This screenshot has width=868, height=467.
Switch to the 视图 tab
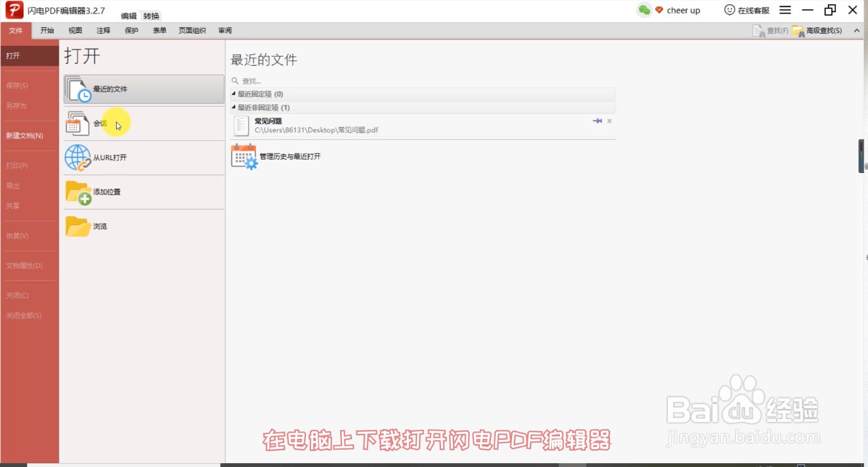click(x=75, y=30)
